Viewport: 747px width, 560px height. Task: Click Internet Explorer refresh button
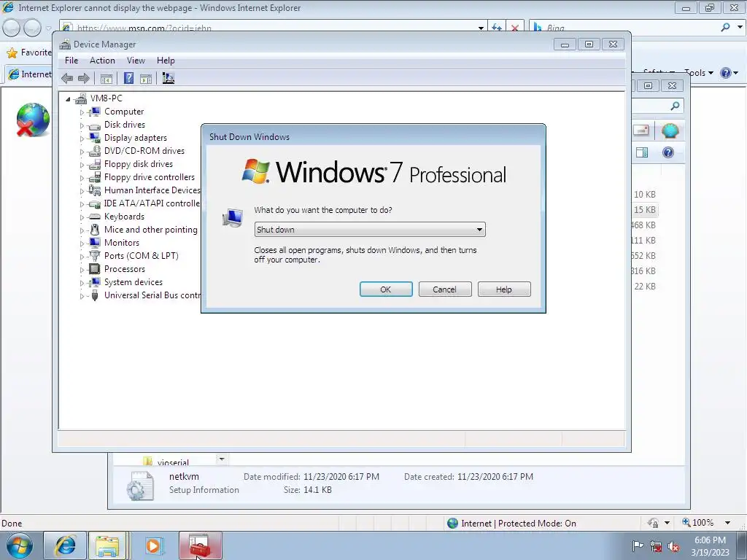[x=497, y=28]
